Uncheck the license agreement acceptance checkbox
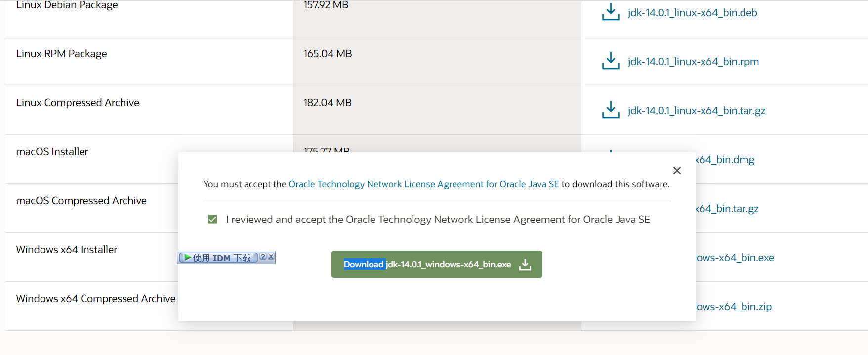 pyautogui.click(x=213, y=219)
